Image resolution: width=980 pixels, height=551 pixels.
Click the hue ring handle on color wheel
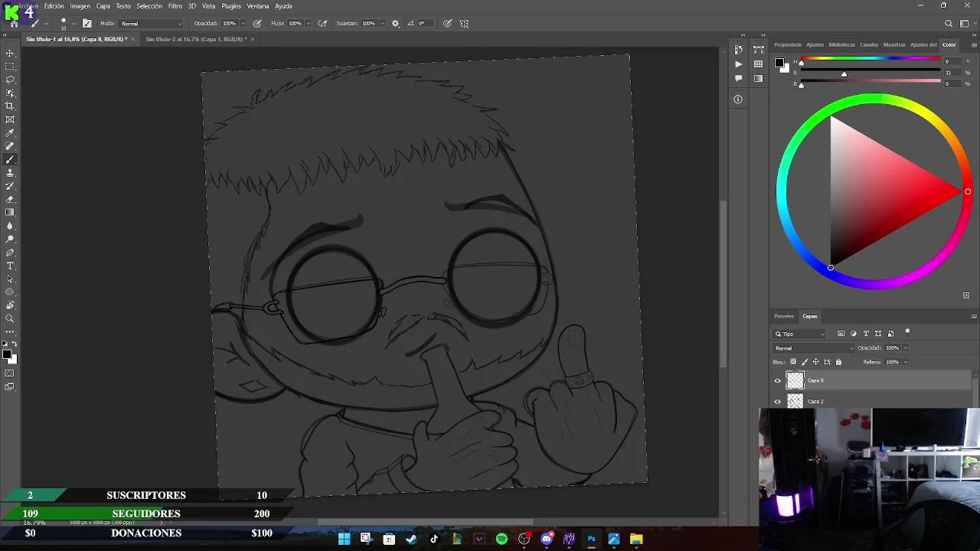click(968, 192)
